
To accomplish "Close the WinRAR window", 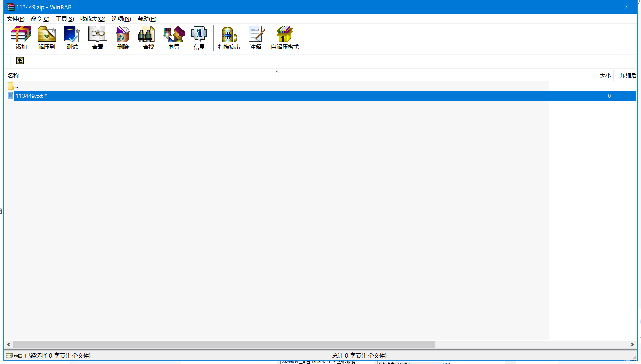I will tap(626, 7).
